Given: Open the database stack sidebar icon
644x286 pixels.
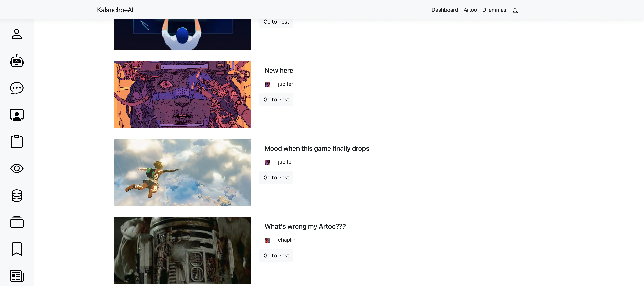Looking at the screenshot, I should 17,195.
